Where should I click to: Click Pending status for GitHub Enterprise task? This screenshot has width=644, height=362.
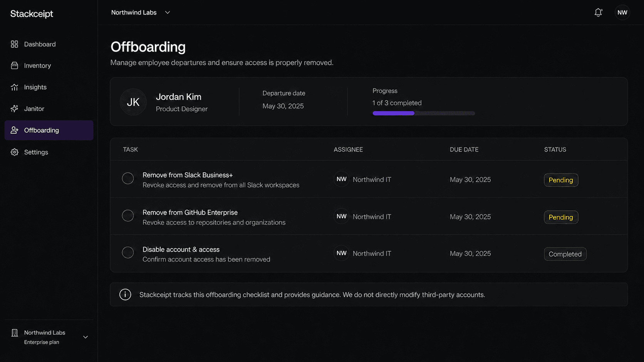tap(561, 217)
